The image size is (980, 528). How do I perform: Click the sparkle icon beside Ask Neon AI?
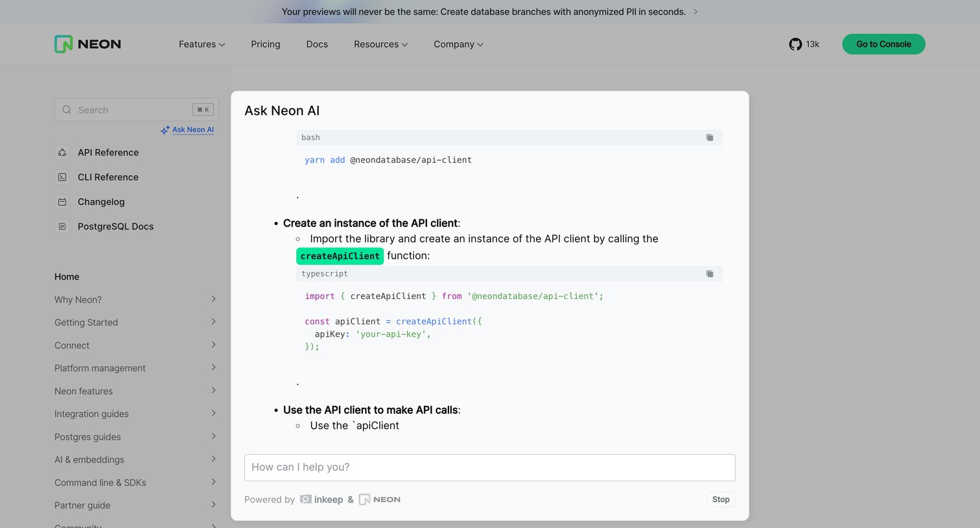(x=165, y=130)
